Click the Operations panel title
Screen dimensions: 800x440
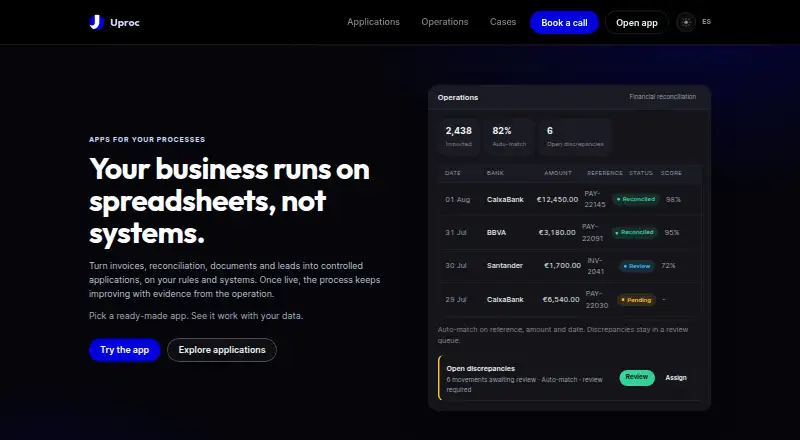pyautogui.click(x=458, y=97)
